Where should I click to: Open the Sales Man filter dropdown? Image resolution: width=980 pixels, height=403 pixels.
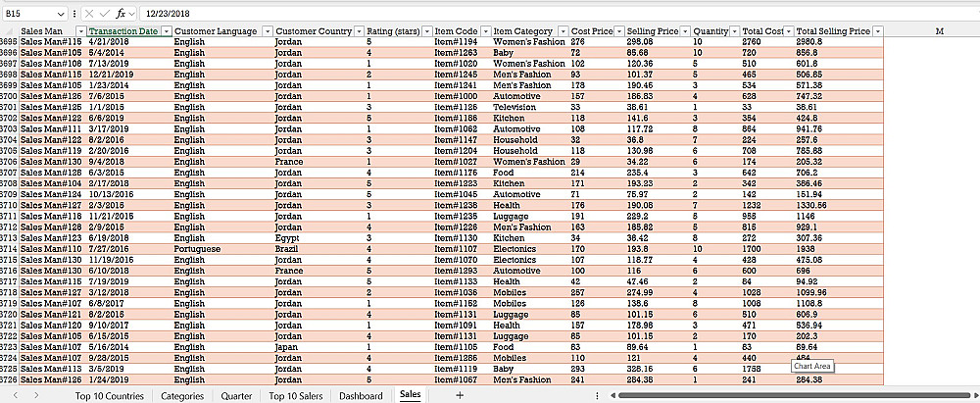[80, 31]
